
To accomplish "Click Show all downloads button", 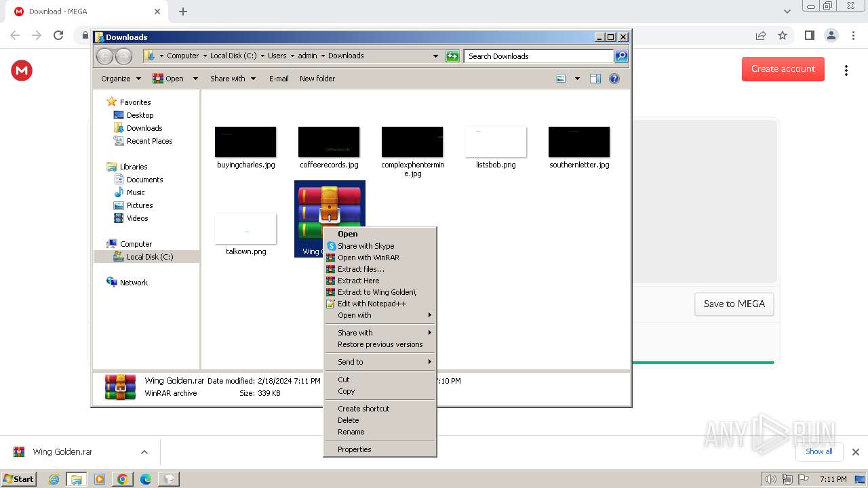I will coord(819,451).
